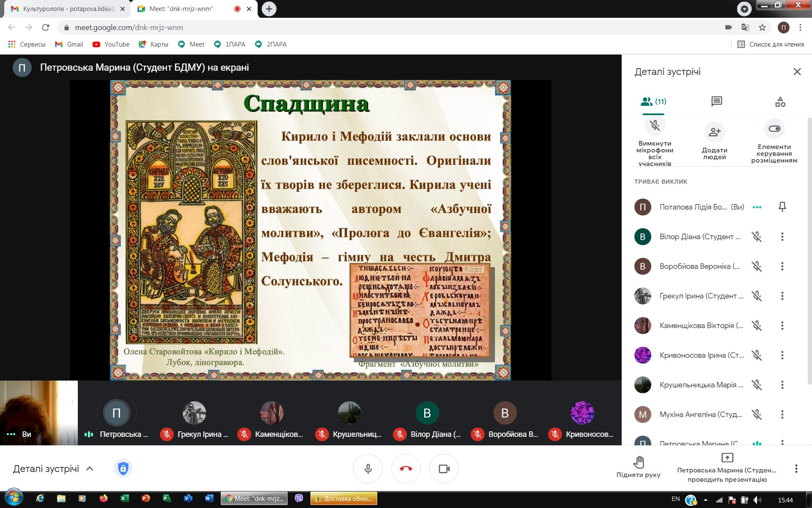Open more options for Кривоносова Ірина
This screenshot has height=508, width=812.
tap(782, 355)
